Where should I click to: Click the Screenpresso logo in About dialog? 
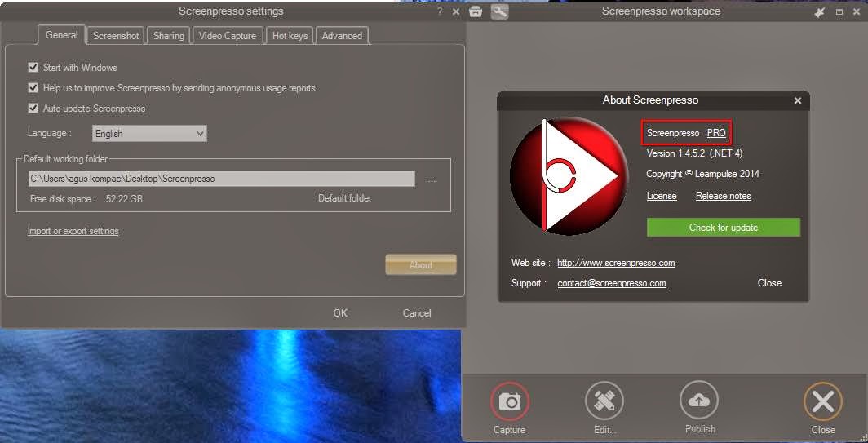click(569, 175)
